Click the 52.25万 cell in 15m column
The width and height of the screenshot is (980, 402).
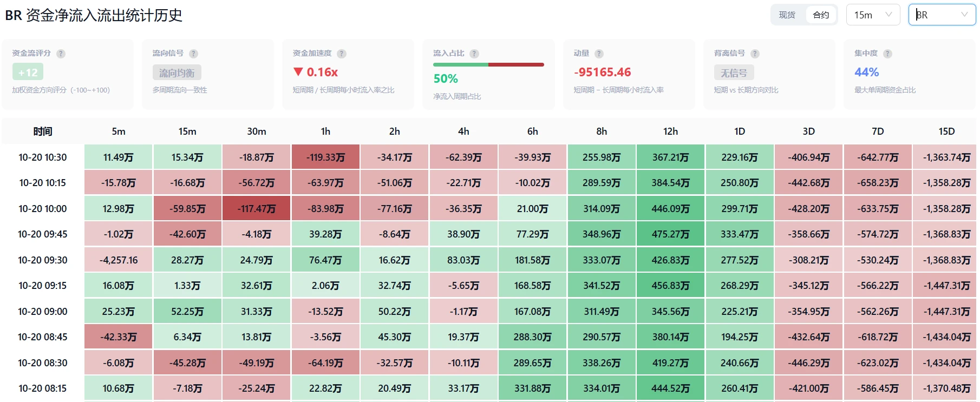tap(187, 312)
